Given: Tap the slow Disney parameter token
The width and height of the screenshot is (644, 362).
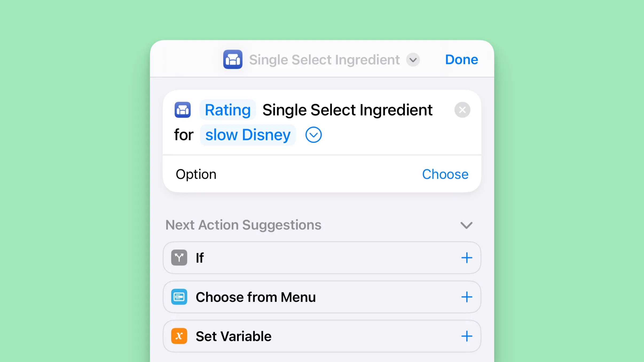Looking at the screenshot, I should [248, 135].
